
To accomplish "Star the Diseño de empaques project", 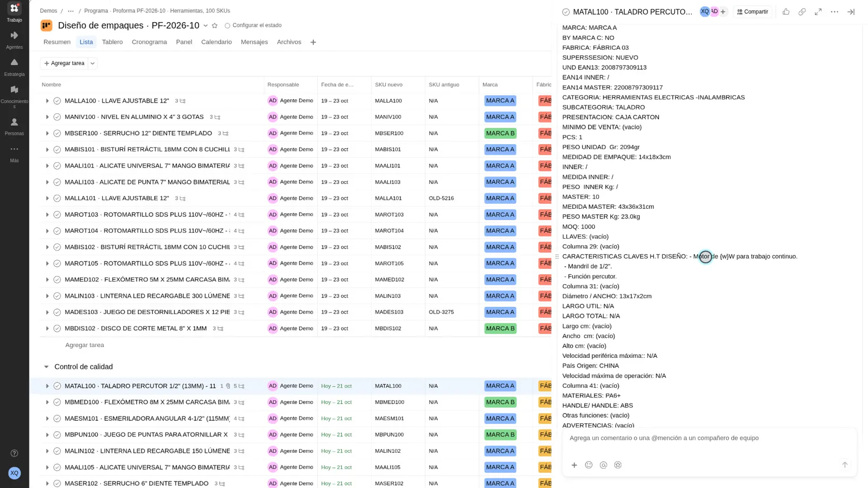I will 215,25.
